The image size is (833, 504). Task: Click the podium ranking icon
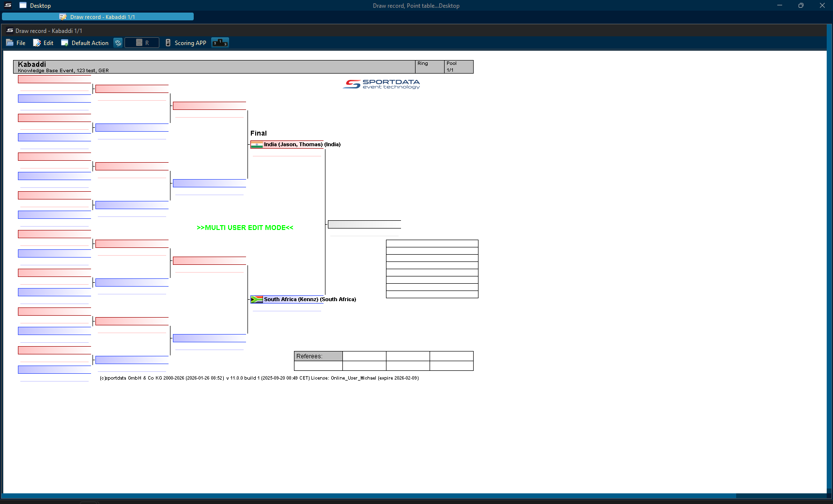click(x=220, y=43)
